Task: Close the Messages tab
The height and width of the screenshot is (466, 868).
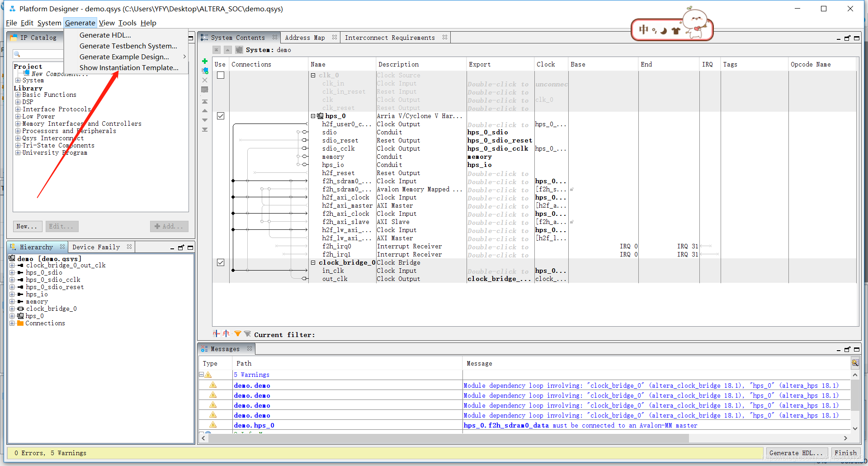Action: tap(249, 348)
